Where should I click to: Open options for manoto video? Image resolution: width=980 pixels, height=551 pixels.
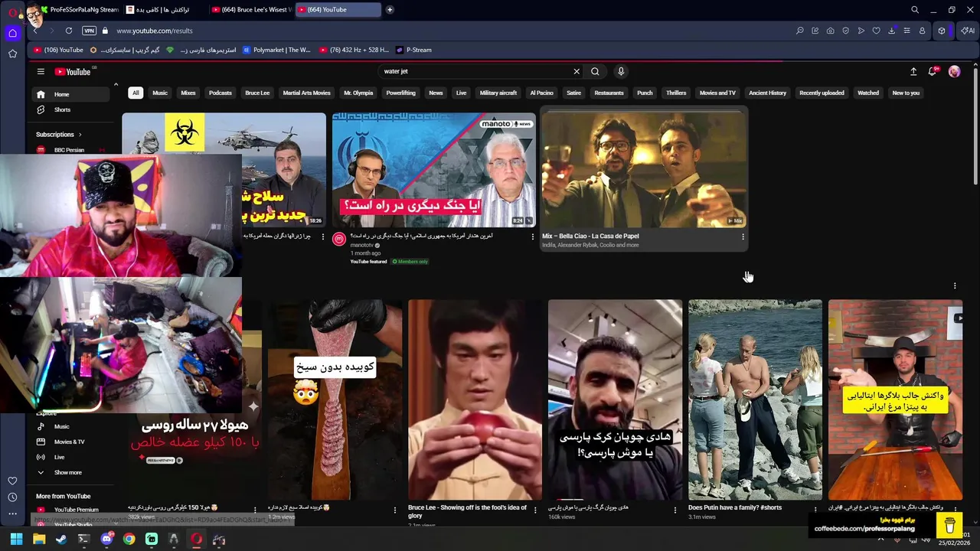533,236
